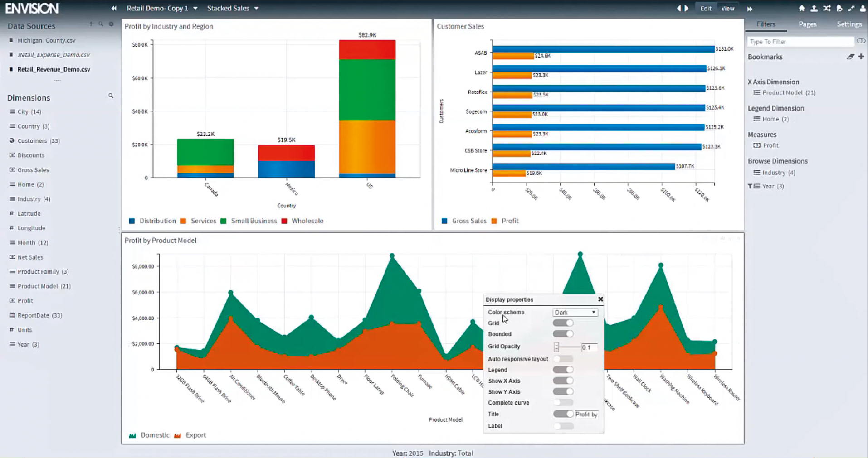
Task: Click the shuffle icon in top toolbar
Action: coord(827,8)
